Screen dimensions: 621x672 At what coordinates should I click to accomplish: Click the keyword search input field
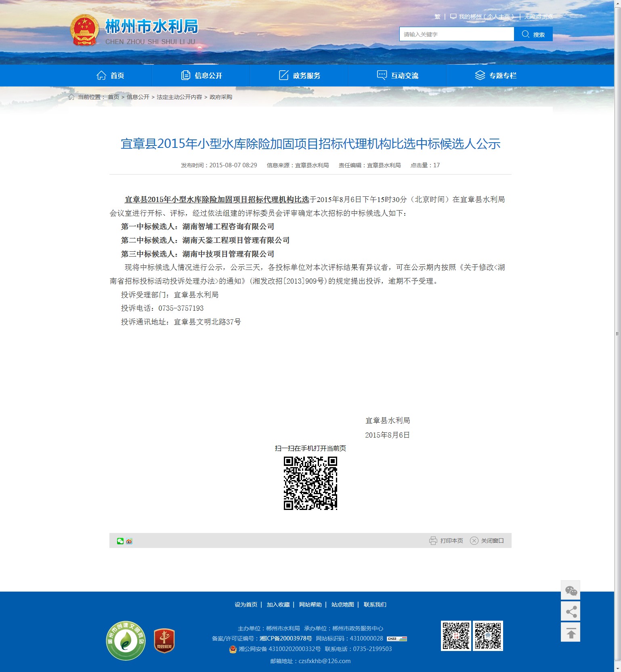click(456, 34)
